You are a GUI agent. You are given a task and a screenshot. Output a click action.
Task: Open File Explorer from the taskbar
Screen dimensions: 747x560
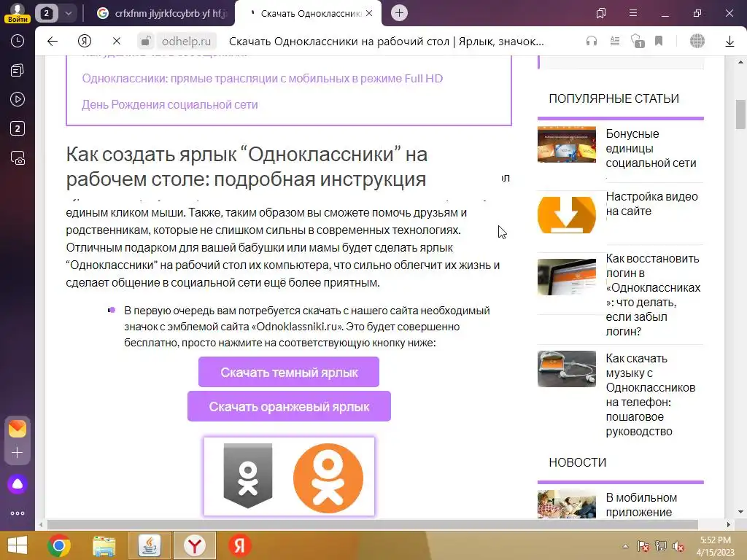(x=104, y=545)
